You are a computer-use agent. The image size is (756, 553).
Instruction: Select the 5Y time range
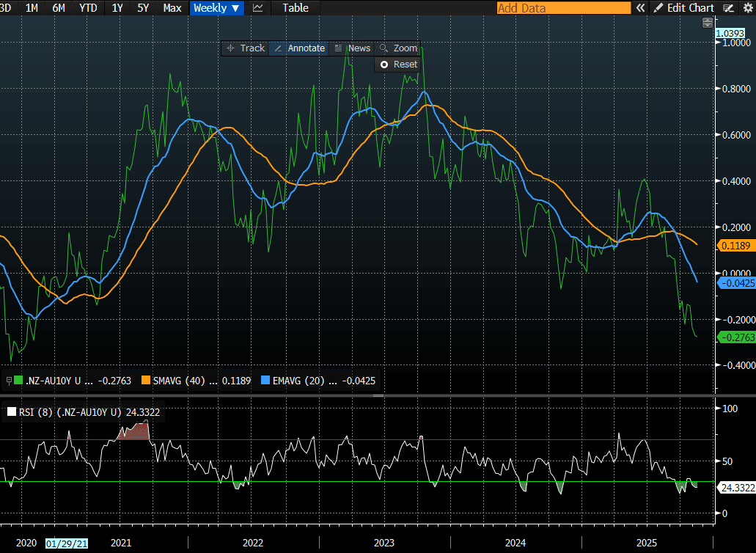pyautogui.click(x=144, y=8)
